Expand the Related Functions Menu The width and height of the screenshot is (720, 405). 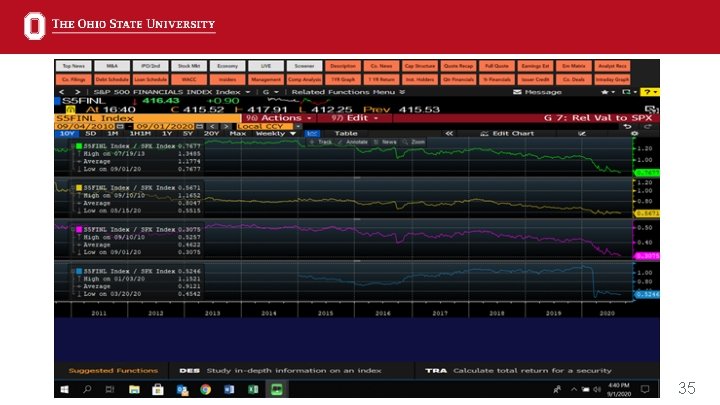click(x=348, y=92)
